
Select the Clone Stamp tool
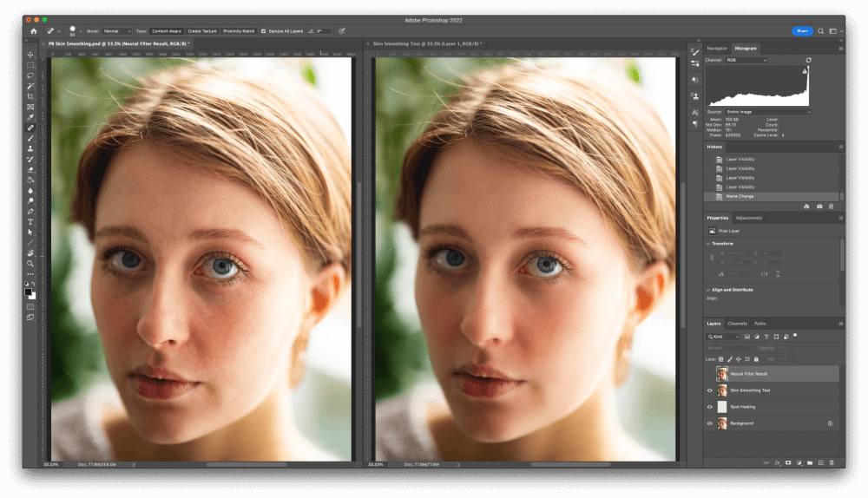coord(30,148)
